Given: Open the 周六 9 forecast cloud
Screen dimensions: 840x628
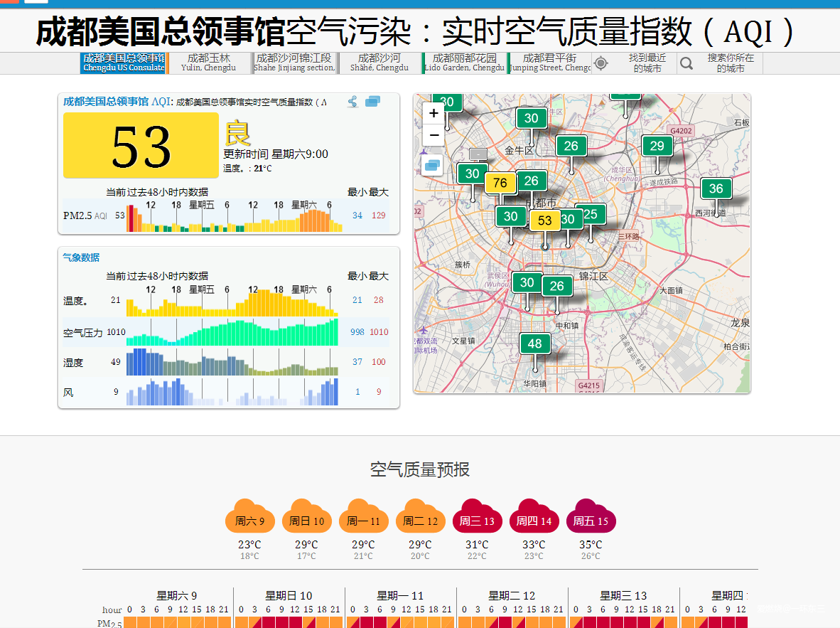Looking at the screenshot, I should (x=249, y=520).
